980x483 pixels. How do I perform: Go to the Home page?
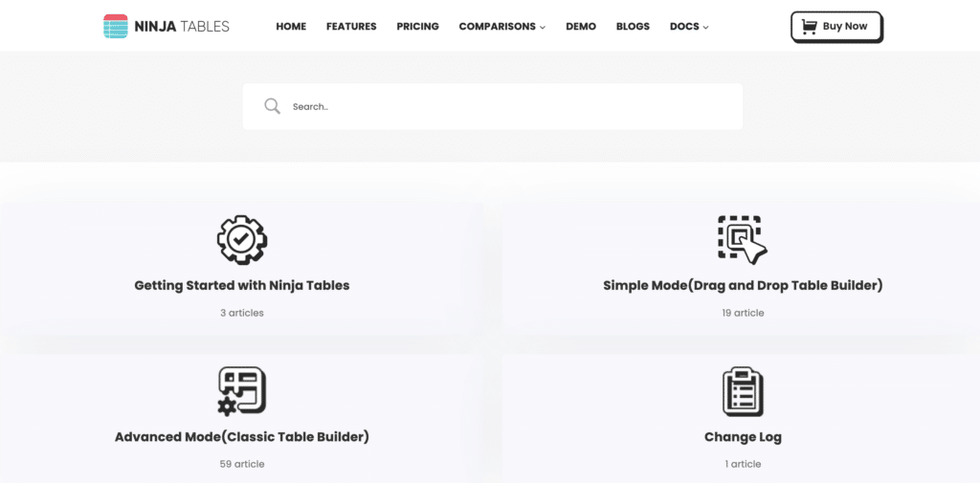pyautogui.click(x=291, y=27)
